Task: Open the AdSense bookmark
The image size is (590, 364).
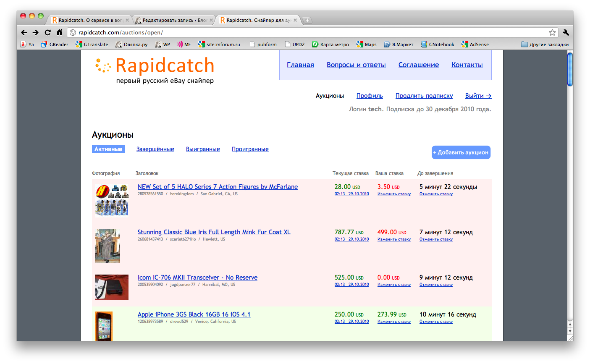Action: (x=475, y=44)
